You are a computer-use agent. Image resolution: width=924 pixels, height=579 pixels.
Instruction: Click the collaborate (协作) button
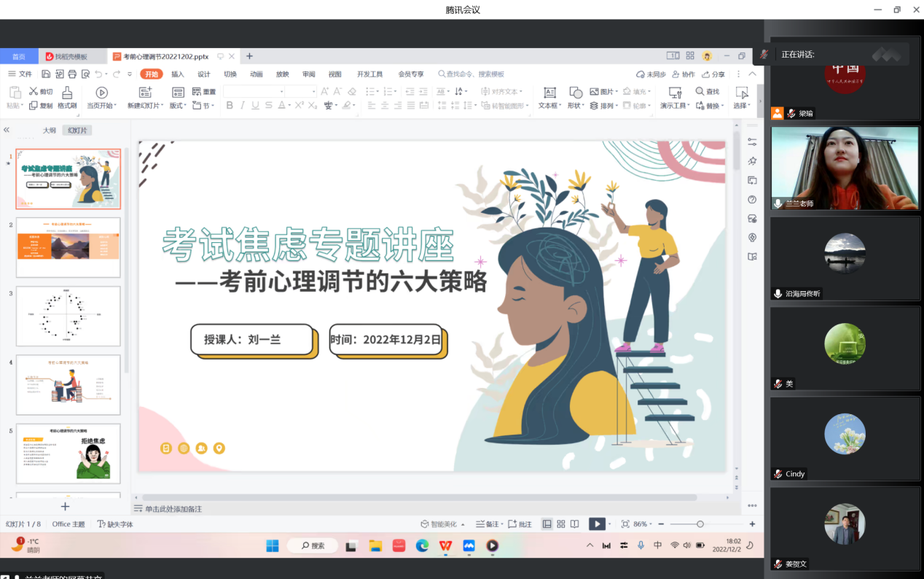click(684, 74)
